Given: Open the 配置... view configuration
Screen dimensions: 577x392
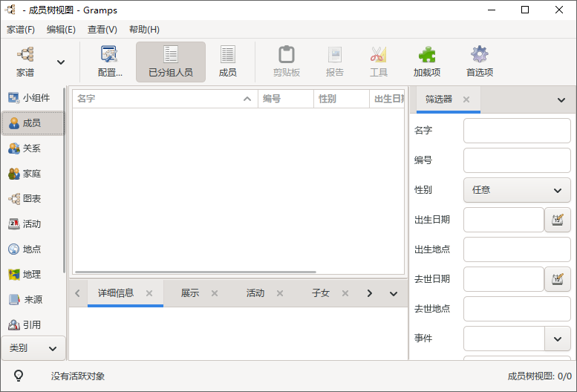Looking at the screenshot, I should pyautogui.click(x=110, y=62).
